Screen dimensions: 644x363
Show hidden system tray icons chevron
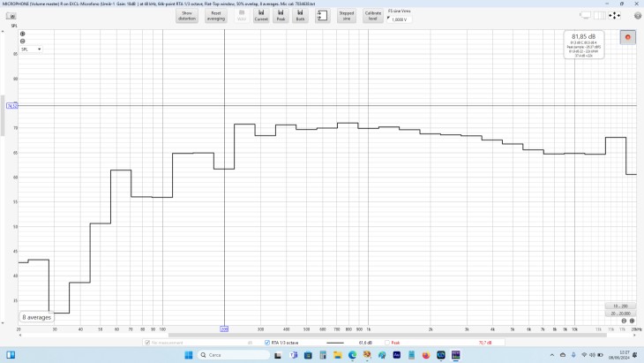point(552,355)
